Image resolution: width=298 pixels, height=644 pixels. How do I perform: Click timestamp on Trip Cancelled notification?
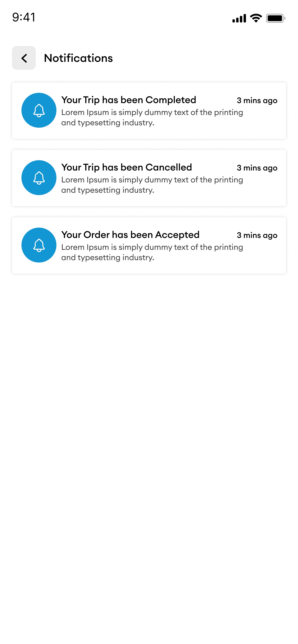(x=257, y=168)
